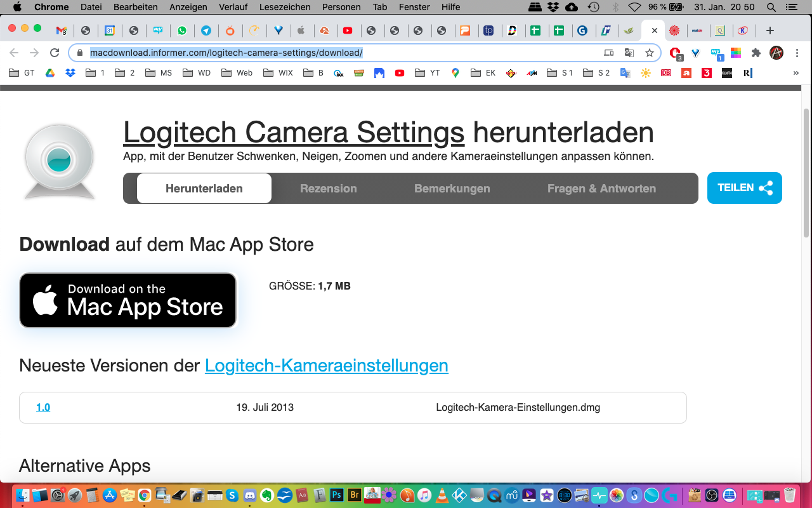Open Chrome extensions puzzle icon

pyautogui.click(x=756, y=53)
